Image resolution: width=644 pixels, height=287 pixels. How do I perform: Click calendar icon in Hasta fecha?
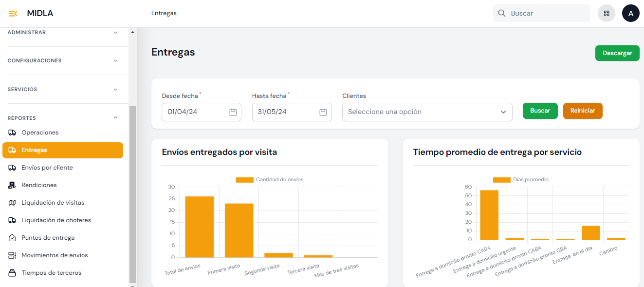pos(323,112)
